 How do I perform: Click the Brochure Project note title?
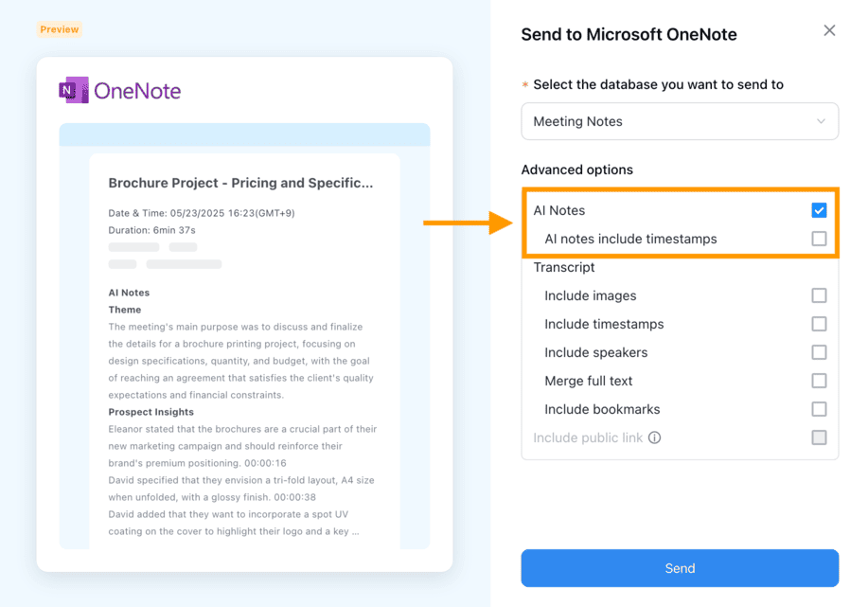240,183
